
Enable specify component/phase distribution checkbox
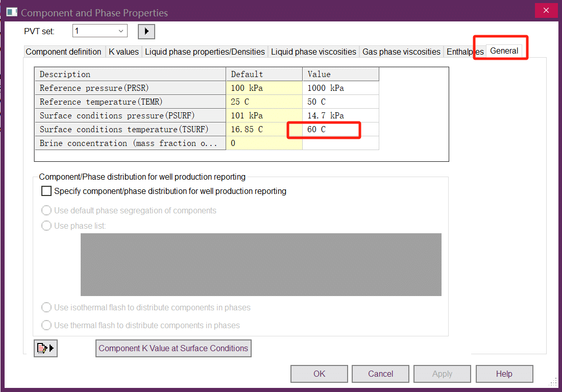(x=46, y=191)
